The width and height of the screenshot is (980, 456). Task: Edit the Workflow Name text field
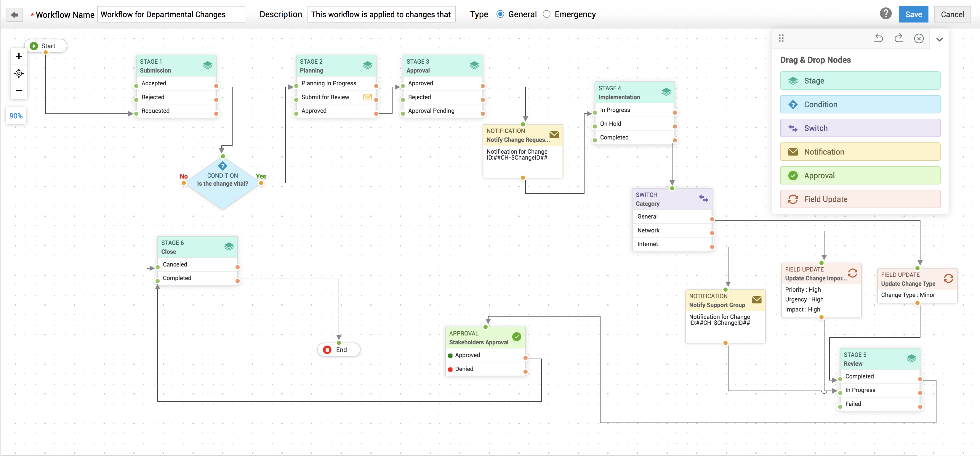pyautogui.click(x=171, y=14)
